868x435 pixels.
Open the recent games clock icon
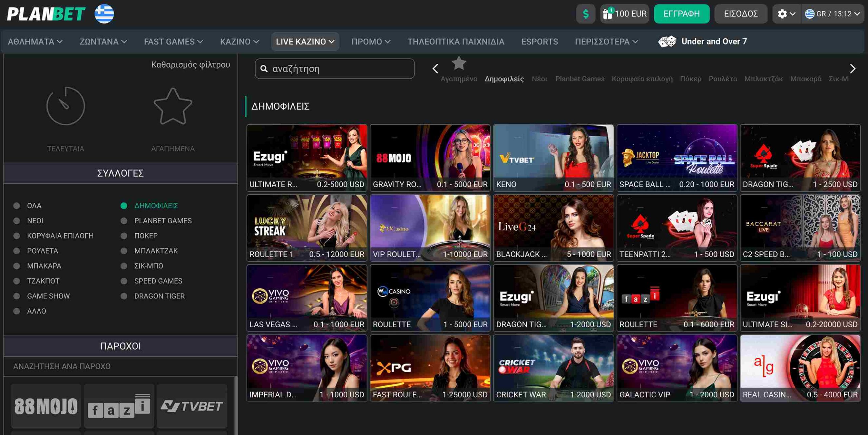tap(65, 106)
